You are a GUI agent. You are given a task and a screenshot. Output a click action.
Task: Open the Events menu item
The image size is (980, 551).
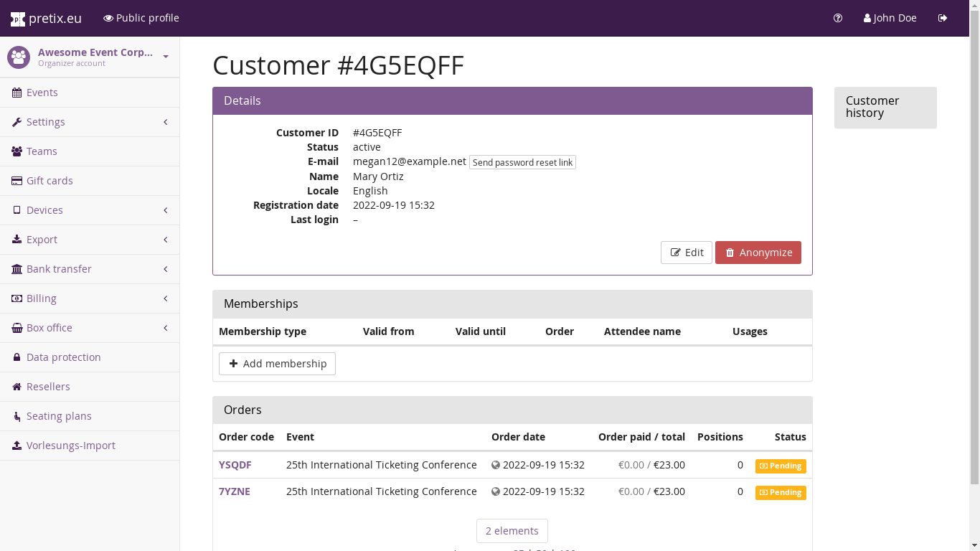(42, 93)
